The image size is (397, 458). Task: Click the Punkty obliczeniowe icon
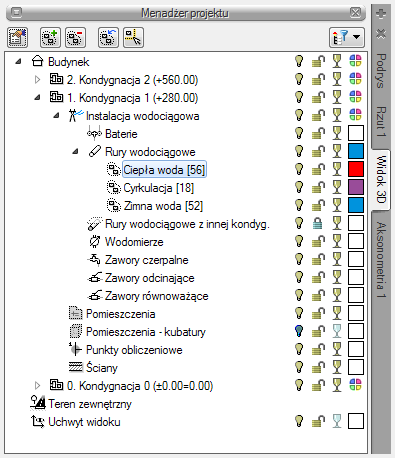point(75,349)
